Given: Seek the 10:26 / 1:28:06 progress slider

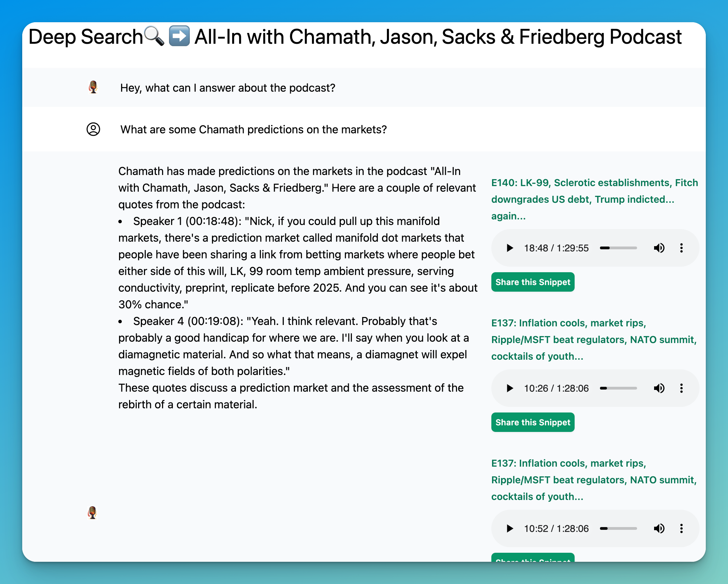Looking at the screenshot, I should (618, 388).
